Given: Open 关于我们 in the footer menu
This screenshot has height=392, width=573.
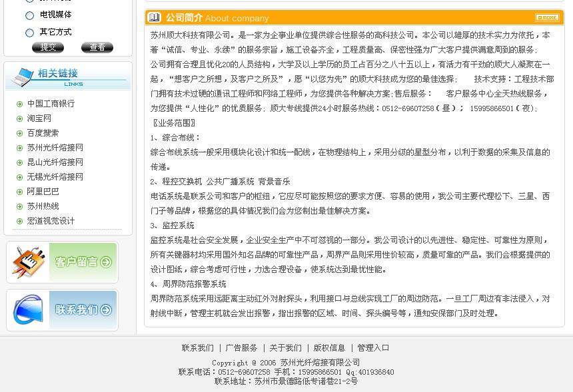Looking at the screenshot, I should point(285,348).
